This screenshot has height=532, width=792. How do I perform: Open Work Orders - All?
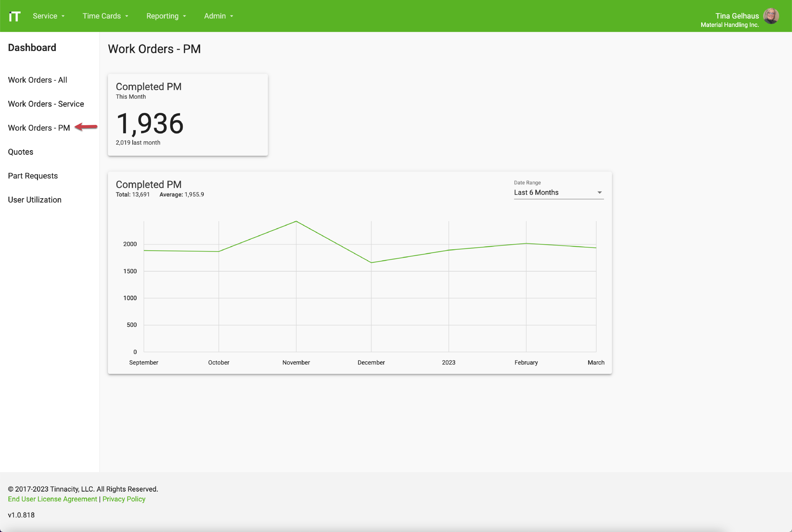pyautogui.click(x=37, y=80)
